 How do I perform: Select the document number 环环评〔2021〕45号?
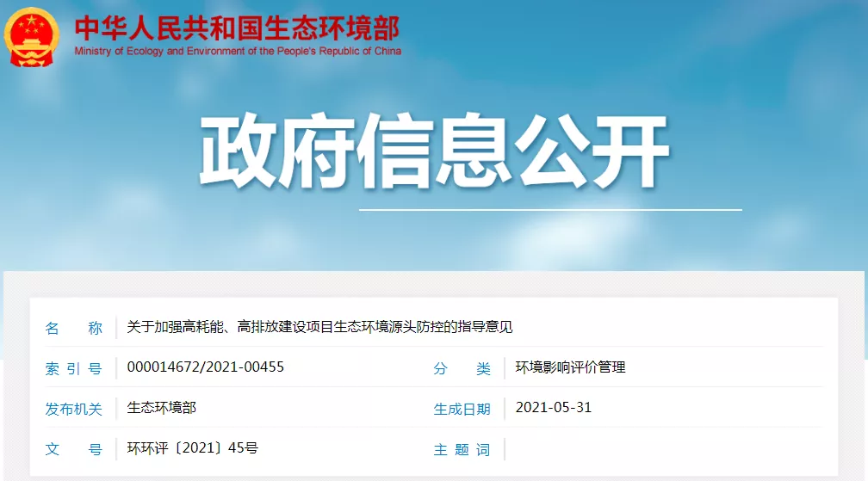[x=192, y=448]
